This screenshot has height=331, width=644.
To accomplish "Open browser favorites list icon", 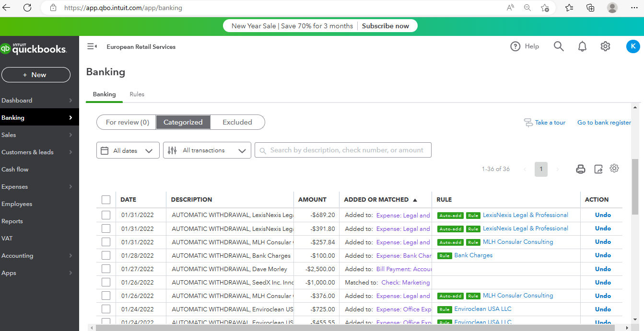I will click(569, 8).
